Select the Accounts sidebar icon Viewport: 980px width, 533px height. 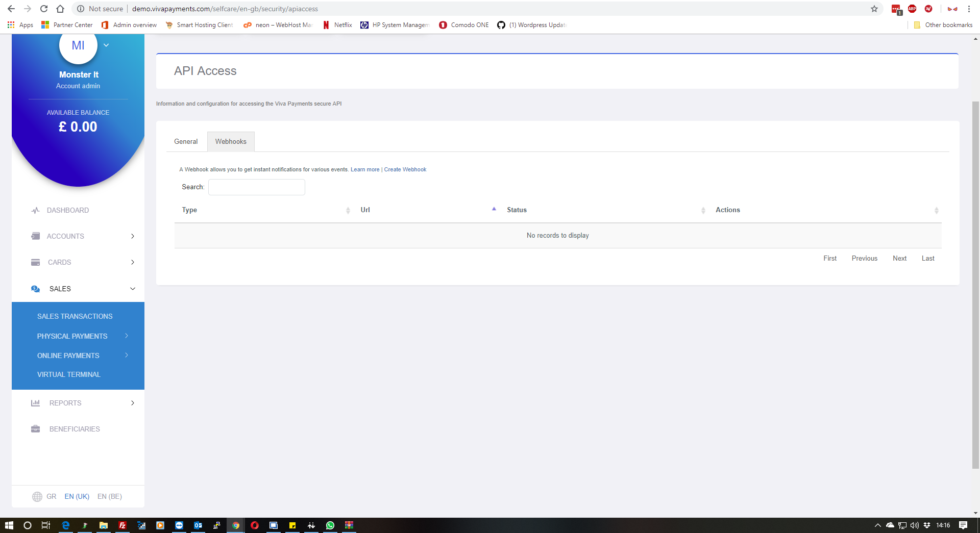[x=35, y=236]
